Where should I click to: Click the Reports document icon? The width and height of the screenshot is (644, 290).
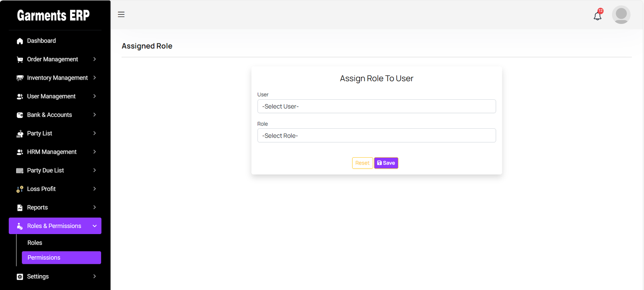[20, 208]
